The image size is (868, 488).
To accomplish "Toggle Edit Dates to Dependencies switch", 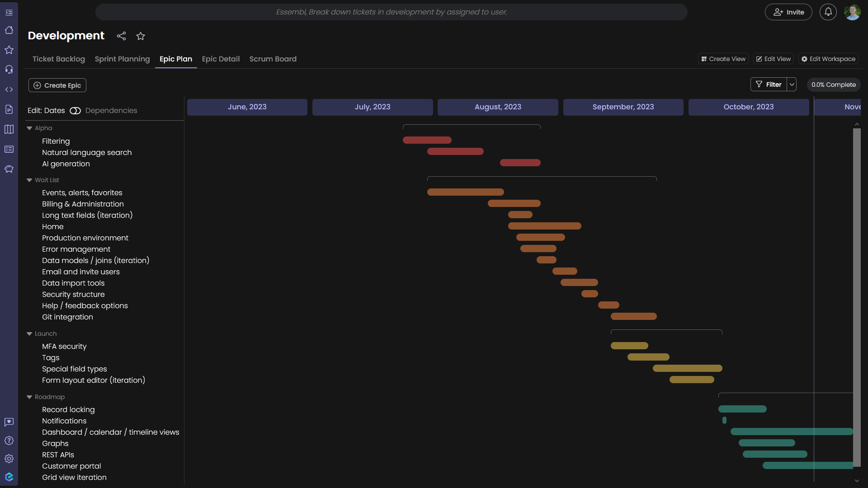I will click(x=75, y=111).
